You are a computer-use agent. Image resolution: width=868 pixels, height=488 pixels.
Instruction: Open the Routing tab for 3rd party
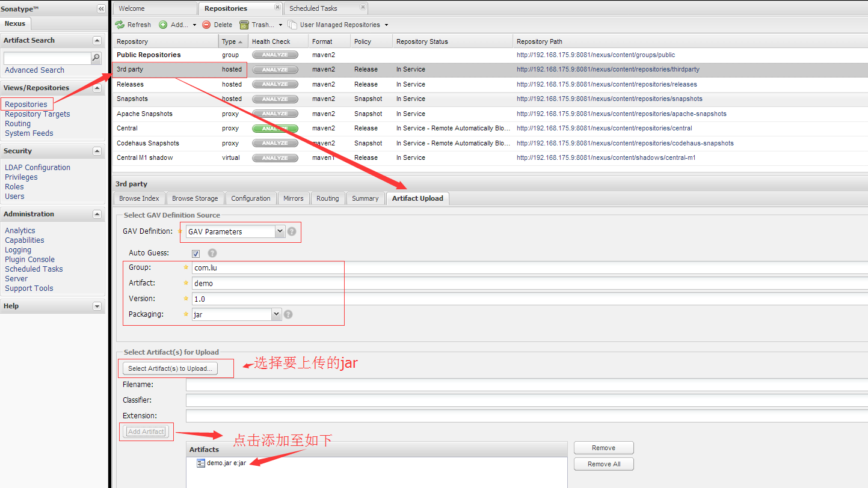point(328,198)
